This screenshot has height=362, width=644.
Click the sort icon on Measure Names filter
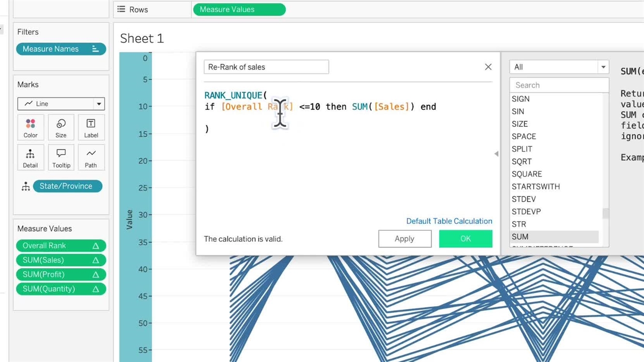[95, 49]
